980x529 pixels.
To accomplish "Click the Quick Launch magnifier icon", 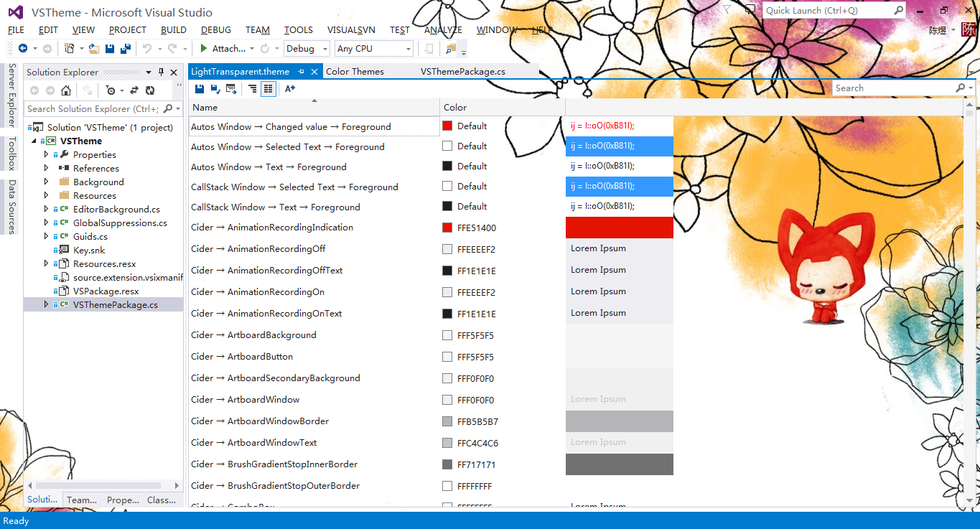I will click(x=898, y=10).
